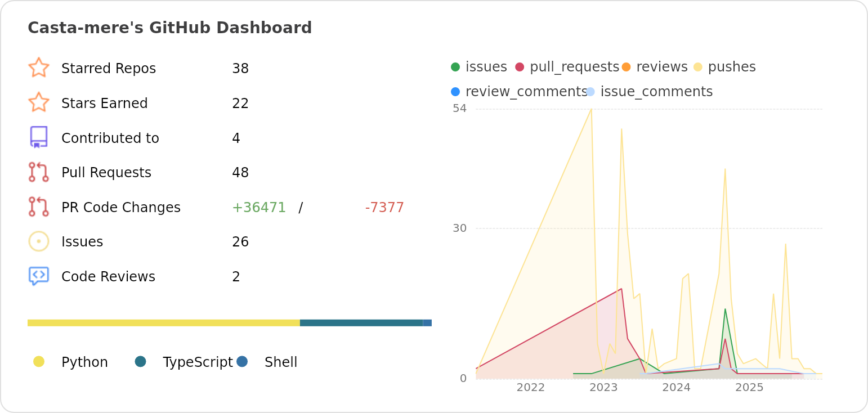868x413 pixels.
Task: Click the Contributed to repository icon
Action: pyautogui.click(x=39, y=137)
